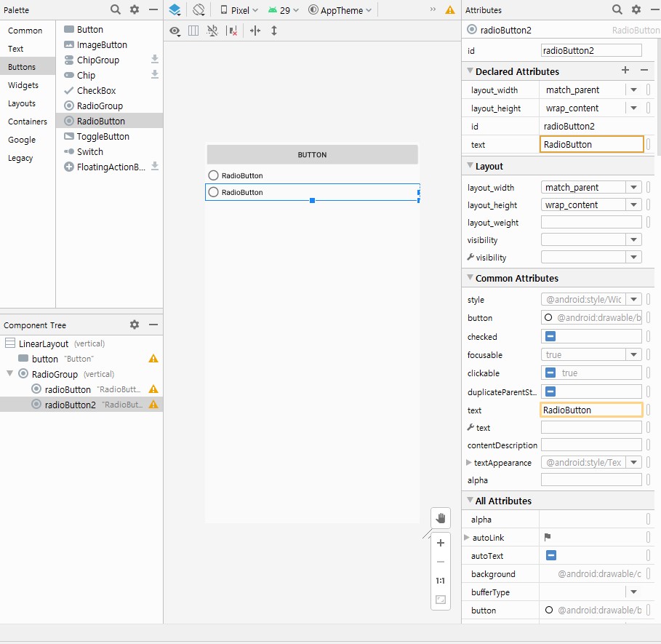Click the id field showing radioButton2

coord(591,51)
